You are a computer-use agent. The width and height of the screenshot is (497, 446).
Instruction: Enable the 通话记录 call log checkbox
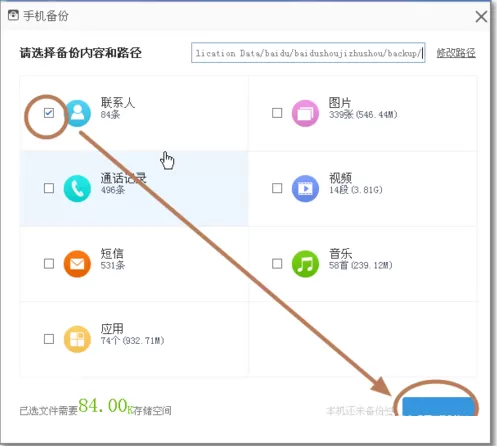click(49, 188)
